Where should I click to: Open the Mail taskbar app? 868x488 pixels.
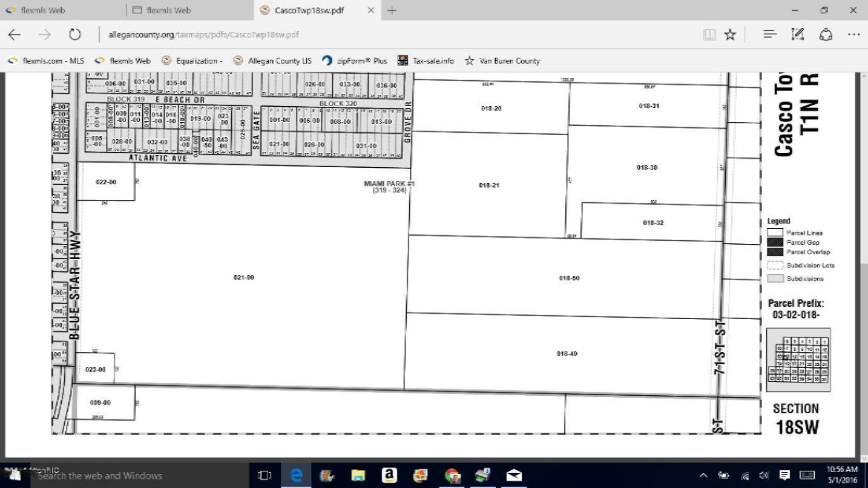(x=514, y=475)
